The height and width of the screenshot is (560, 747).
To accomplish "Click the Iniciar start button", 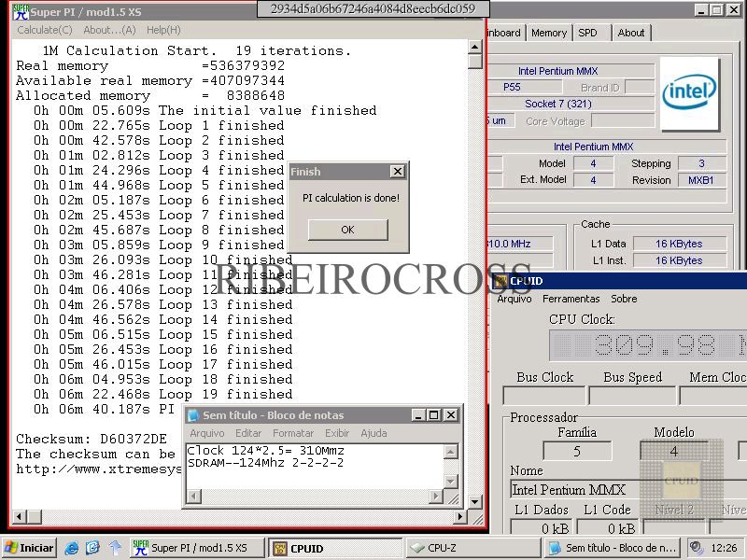I will 29,548.
